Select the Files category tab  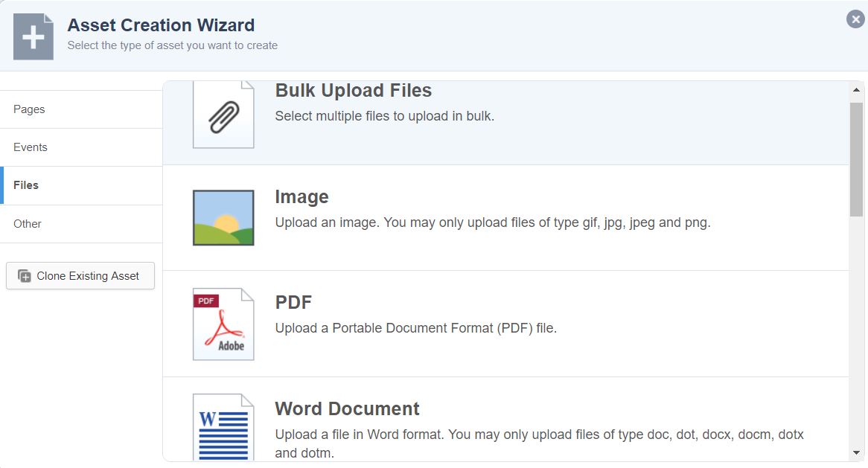tap(26, 185)
